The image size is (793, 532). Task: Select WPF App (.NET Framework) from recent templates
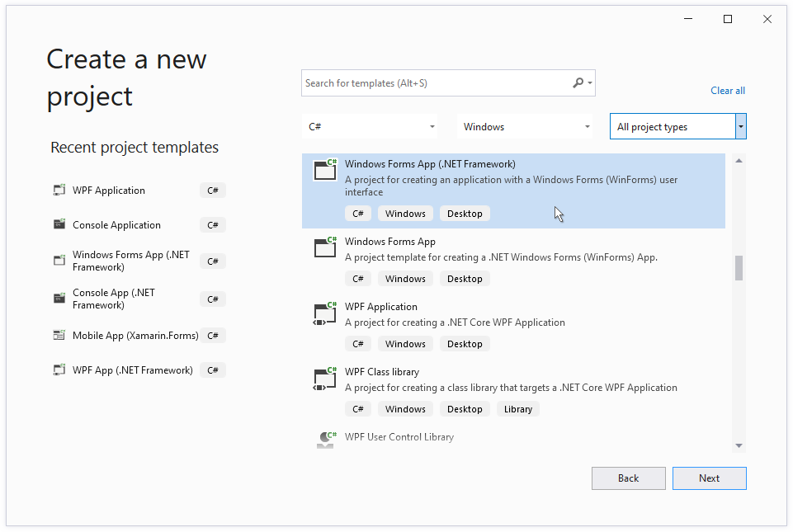click(132, 370)
